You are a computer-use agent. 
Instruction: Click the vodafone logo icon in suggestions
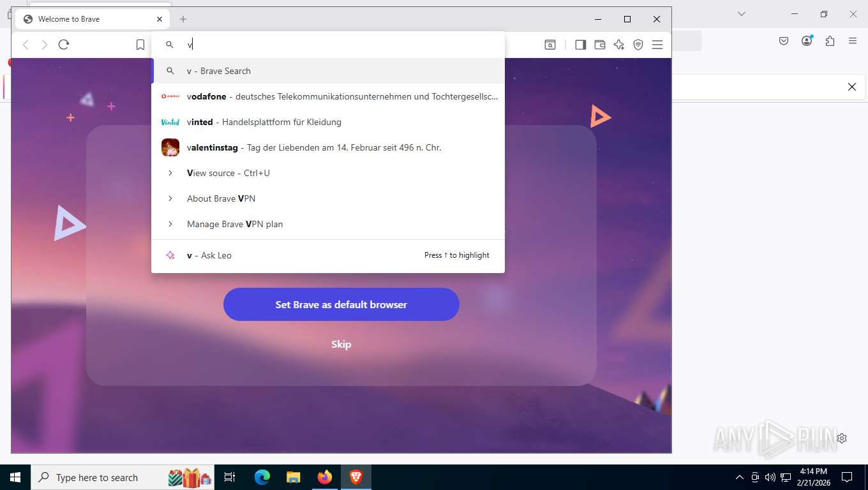(170, 96)
